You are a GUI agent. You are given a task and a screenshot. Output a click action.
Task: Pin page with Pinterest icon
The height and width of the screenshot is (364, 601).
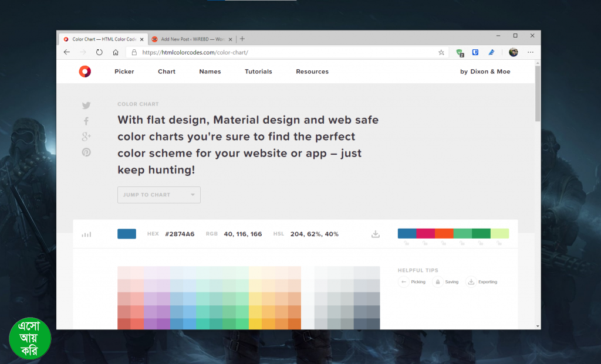(x=86, y=152)
